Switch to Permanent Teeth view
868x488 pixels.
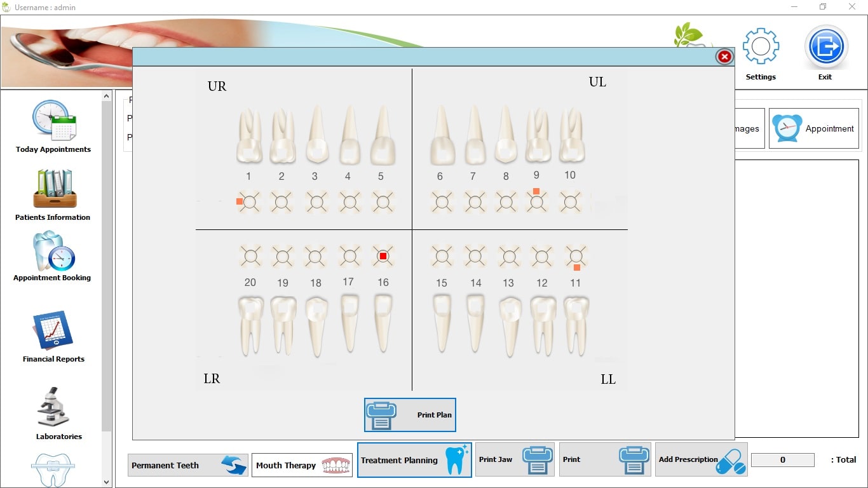(x=187, y=465)
